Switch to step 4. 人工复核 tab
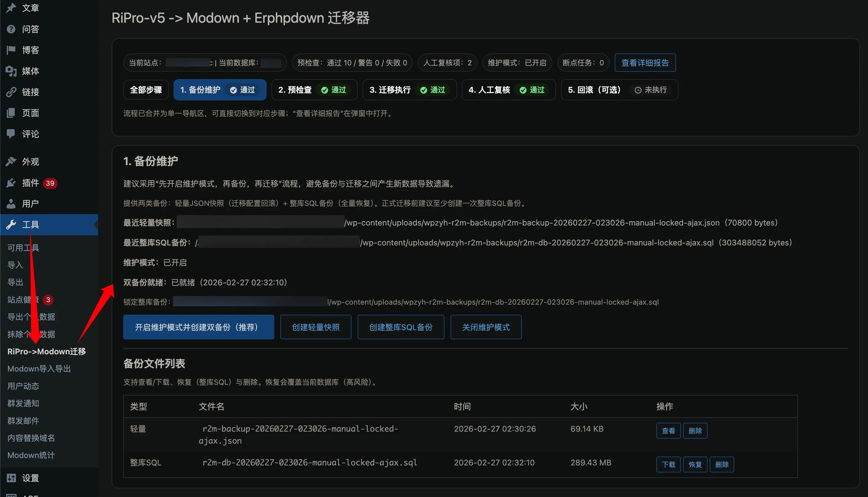 [509, 90]
